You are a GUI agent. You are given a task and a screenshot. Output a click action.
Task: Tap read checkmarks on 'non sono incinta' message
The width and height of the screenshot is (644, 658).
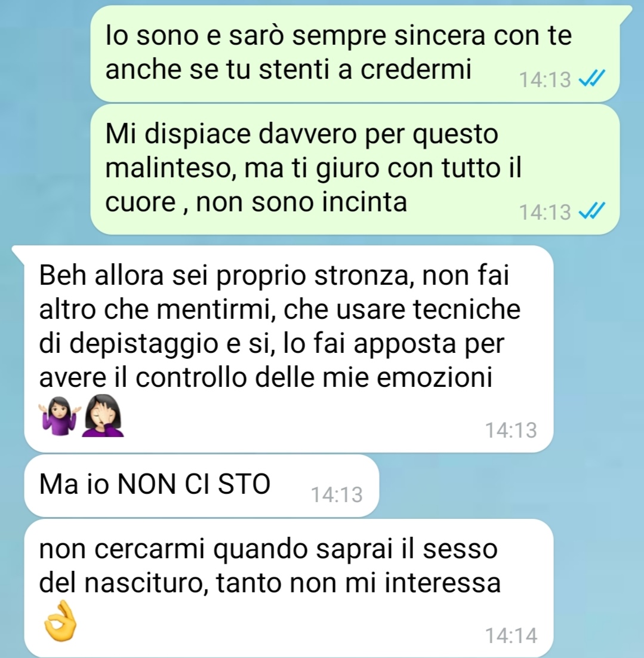[592, 211]
